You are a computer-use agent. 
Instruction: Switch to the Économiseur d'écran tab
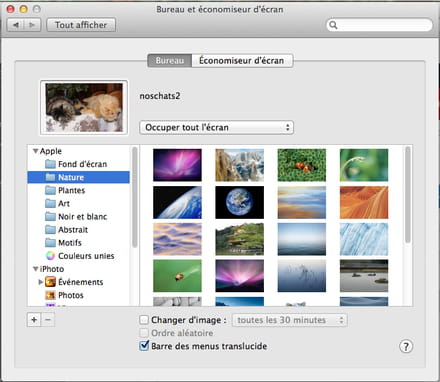pos(242,61)
